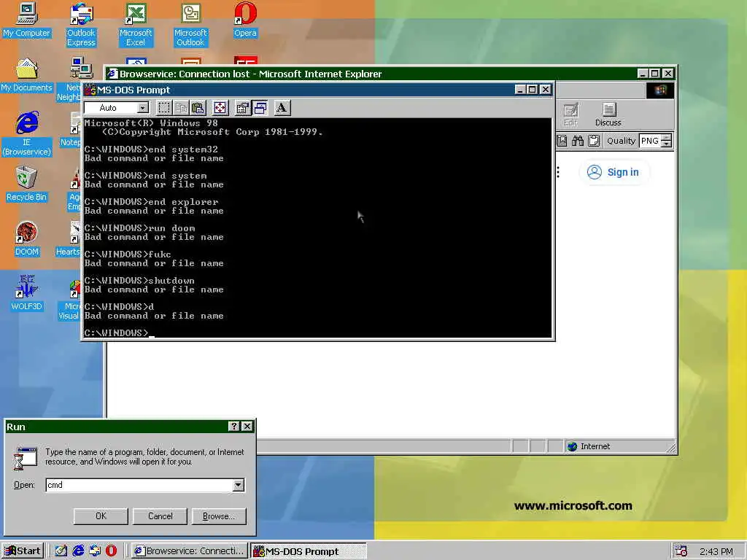Click the Font 'A' icon in MS-DOS toolbar
Viewport: 747px width, 560px height.
click(x=282, y=108)
